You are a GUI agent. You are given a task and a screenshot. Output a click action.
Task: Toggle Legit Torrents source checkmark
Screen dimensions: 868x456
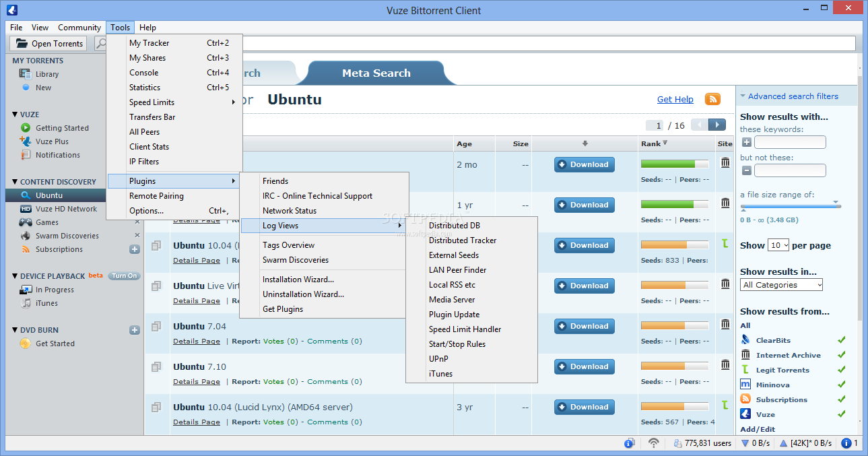pos(842,370)
